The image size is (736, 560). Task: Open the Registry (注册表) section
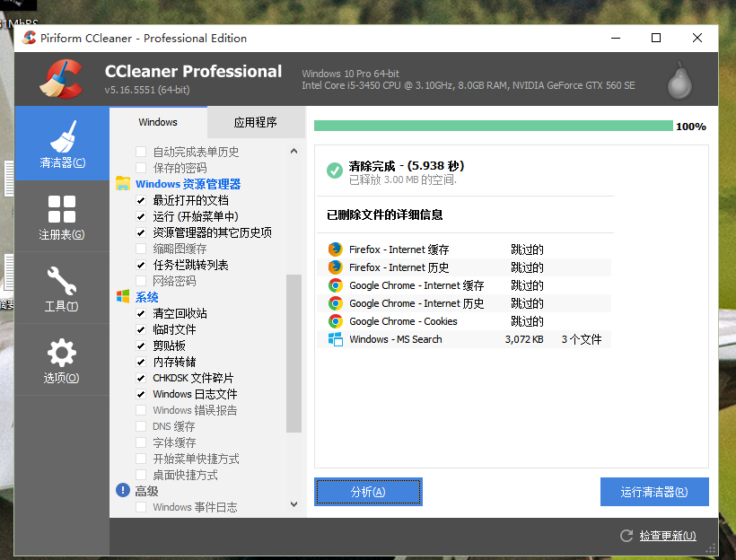pyautogui.click(x=62, y=216)
